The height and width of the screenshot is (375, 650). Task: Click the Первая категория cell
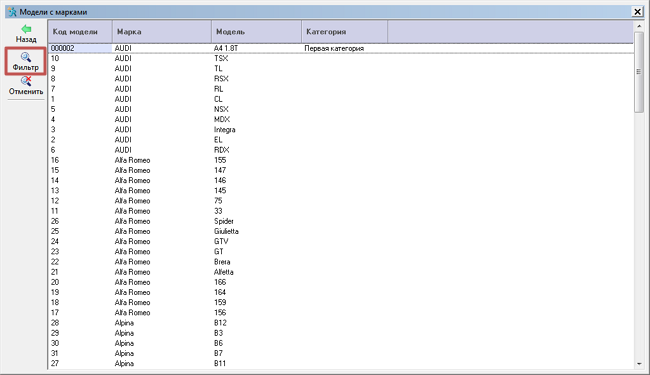[344, 48]
